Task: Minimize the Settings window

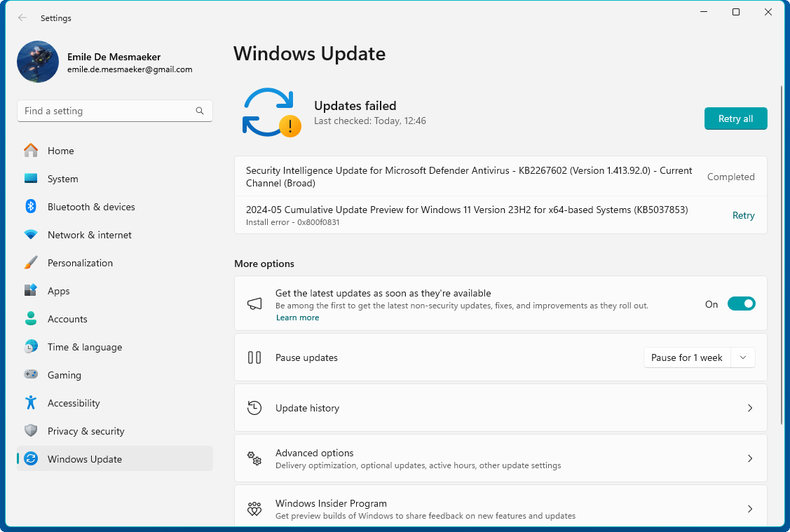Action: click(x=704, y=12)
